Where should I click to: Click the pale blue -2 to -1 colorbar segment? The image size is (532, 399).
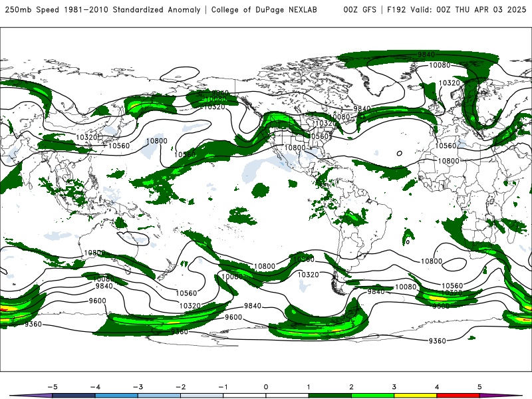(x=202, y=396)
